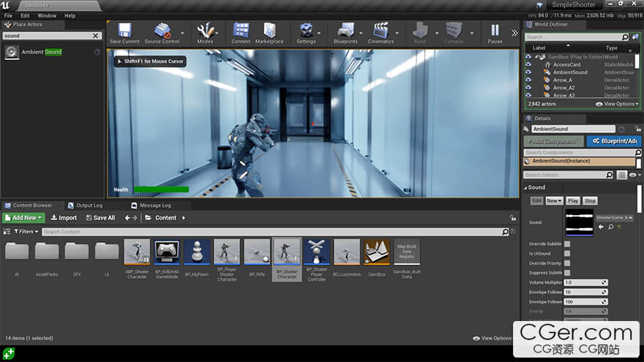Viewport: 644px width, 362px height.
Task: Select the BP_ShooterCharacter asset thumbnail
Action: pyautogui.click(x=287, y=260)
